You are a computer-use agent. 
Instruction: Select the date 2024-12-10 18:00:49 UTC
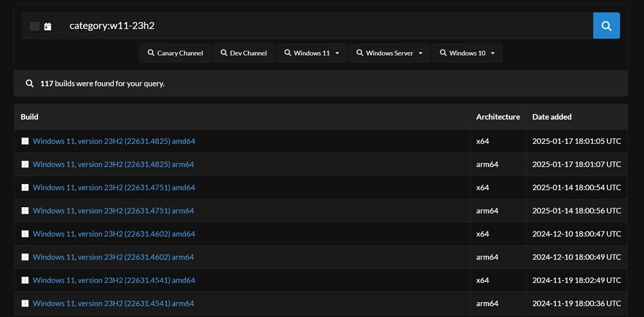click(x=576, y=257)
